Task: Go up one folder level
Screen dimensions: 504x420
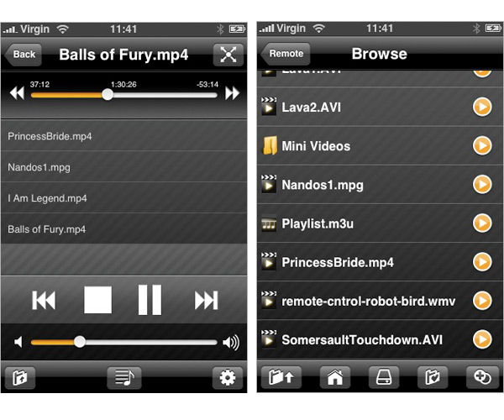Action: pos(281,377)
